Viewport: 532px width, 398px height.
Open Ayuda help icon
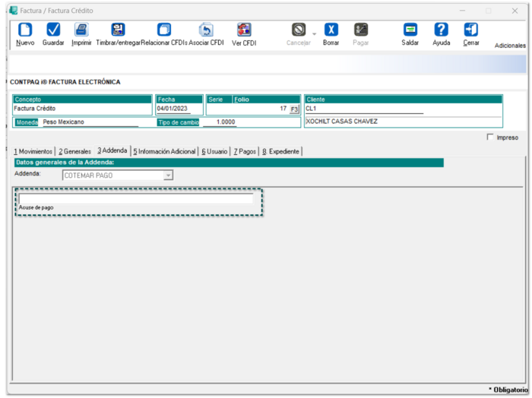[x=441, y=30]
